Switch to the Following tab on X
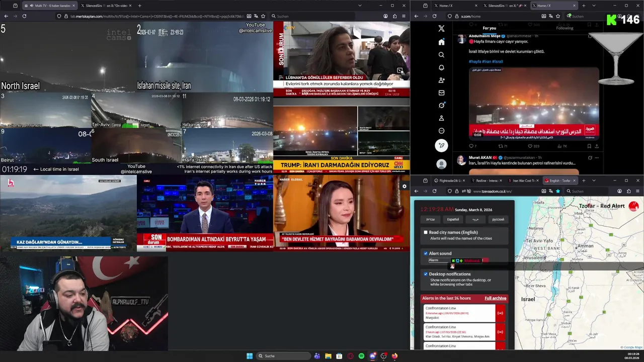Viewport: 644px width, 362px height. 565,28
